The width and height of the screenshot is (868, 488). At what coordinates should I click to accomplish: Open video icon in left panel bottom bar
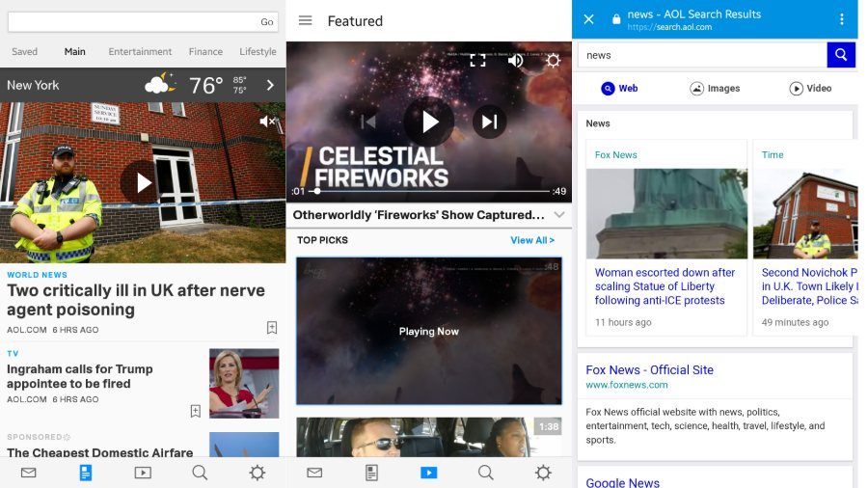pos(143,473)
